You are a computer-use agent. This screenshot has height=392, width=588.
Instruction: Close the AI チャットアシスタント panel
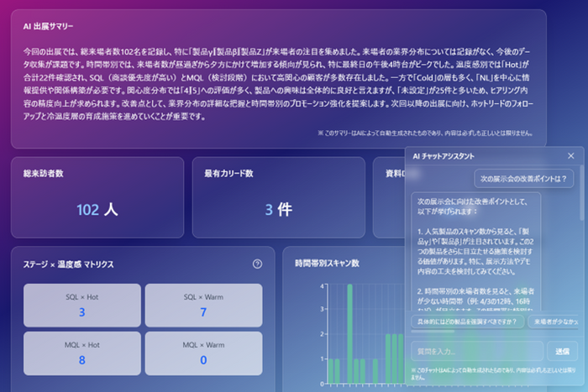[571, 156]
